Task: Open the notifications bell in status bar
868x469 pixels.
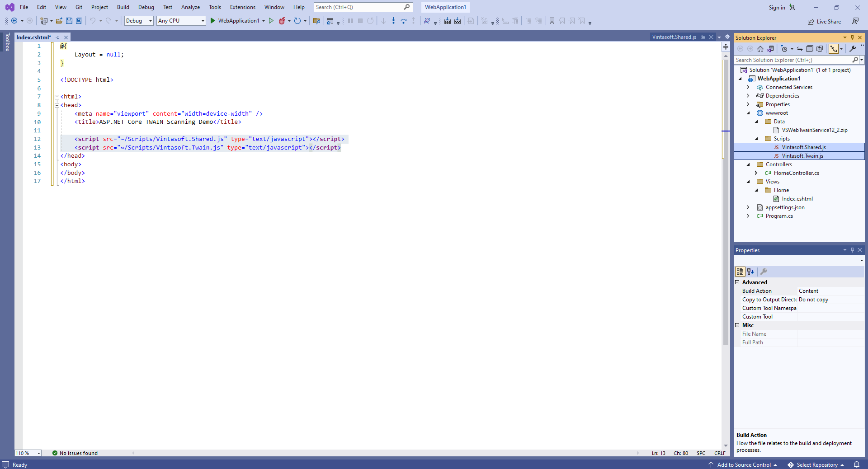Action: [856, 464]
